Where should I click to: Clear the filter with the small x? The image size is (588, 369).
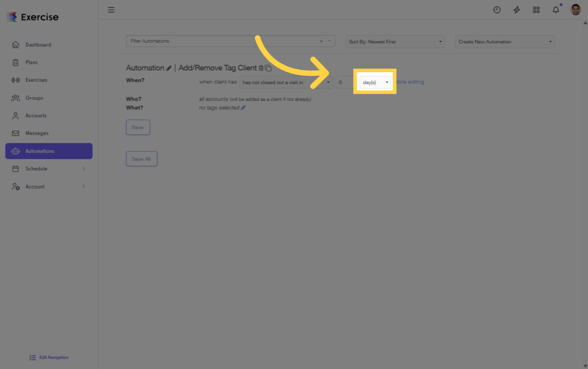tap(321, 41)
